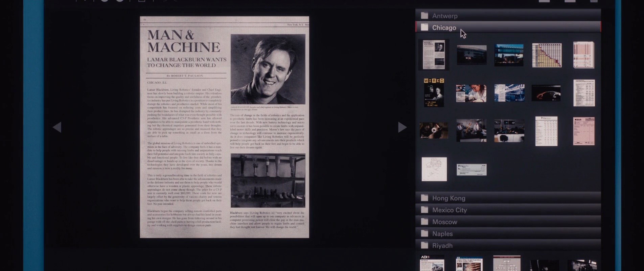Click the Lamar Blackburn portrait photo in article

pyautogui.click(x=268, y=69)
